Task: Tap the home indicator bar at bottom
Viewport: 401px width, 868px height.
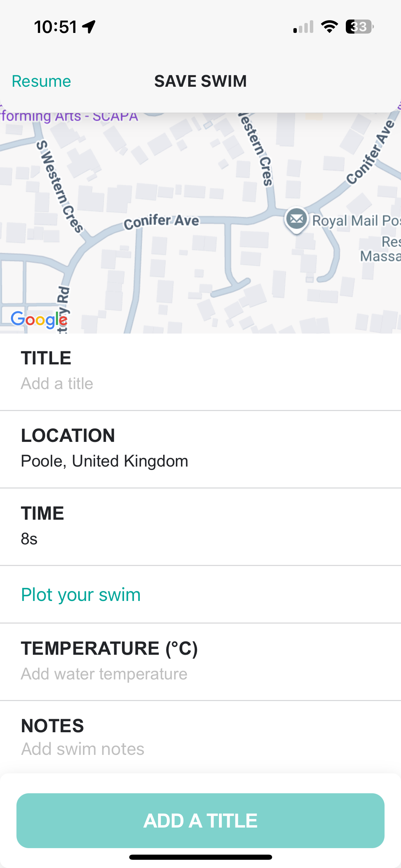Action: [x=200, y=857]
